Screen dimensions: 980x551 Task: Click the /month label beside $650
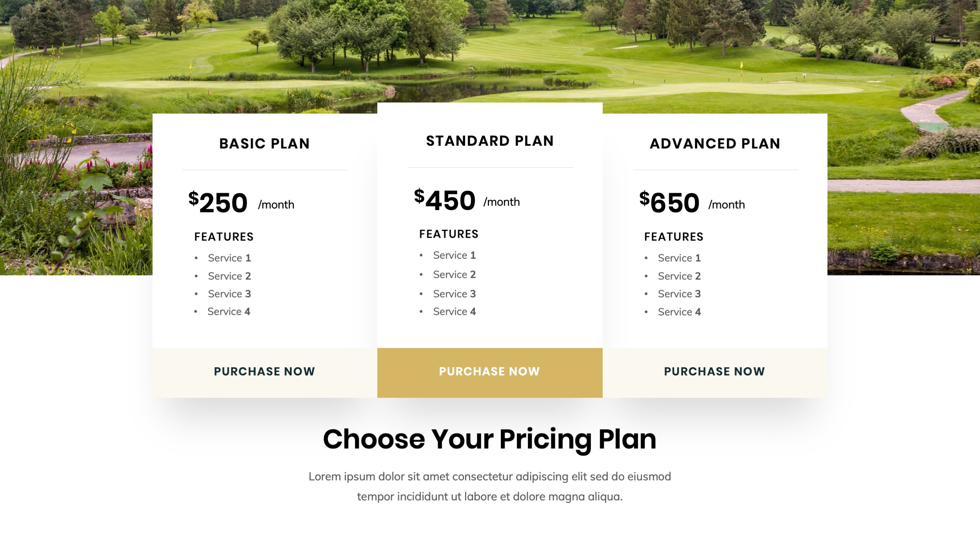(726, 204)
